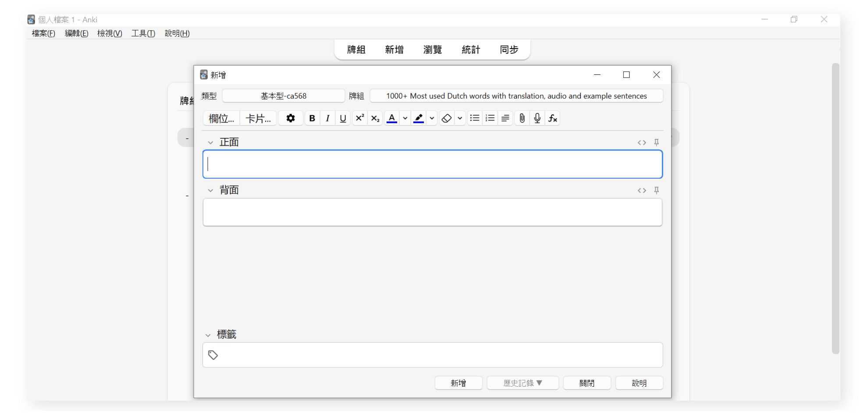Image resolution: width=868 pixels, height=416 pixels.
Task: Collapse the 正面 field section
Action: pyautogui.click(x=210, y=143)
